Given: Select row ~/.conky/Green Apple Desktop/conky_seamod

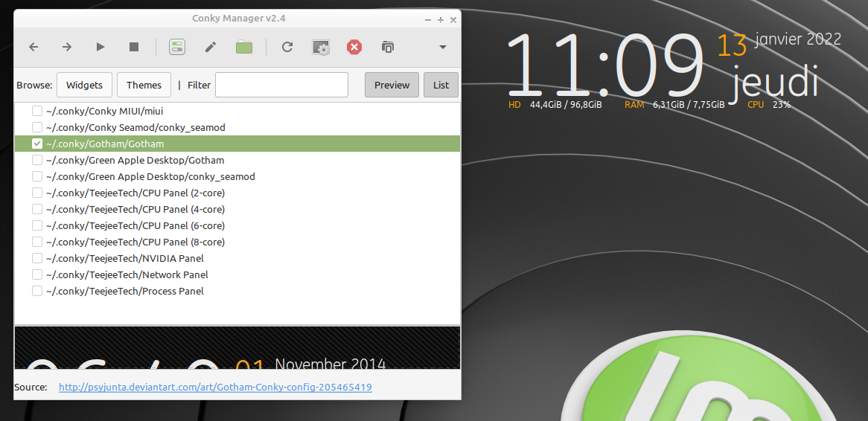Looking at the screenshot, I should tap(237, 176).
